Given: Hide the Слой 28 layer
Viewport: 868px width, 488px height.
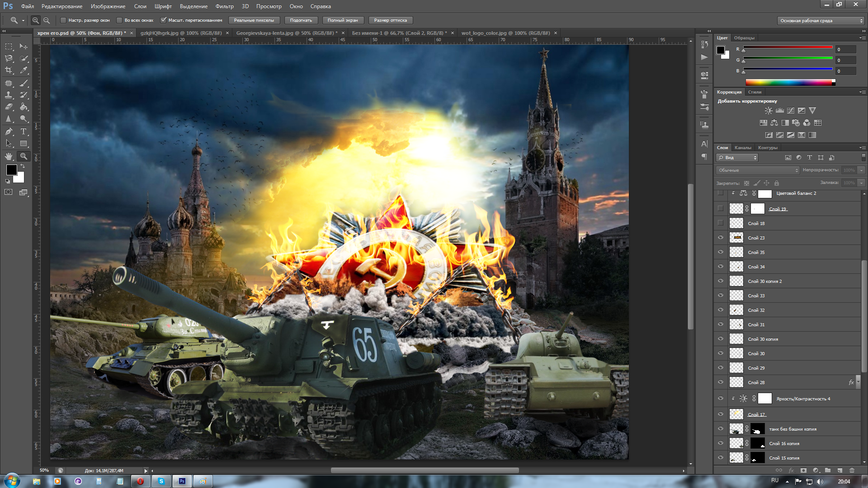Looking at the screenshot, I should point(721,382).
